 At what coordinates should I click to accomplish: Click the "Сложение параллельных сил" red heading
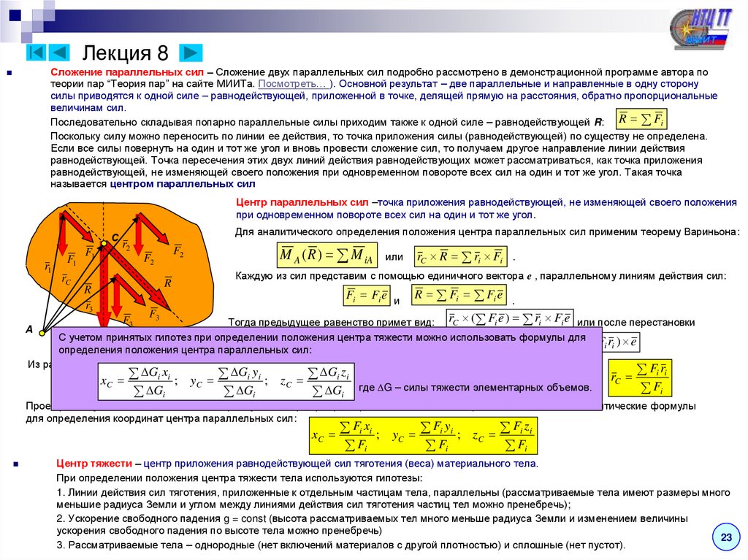coord(127,72)
